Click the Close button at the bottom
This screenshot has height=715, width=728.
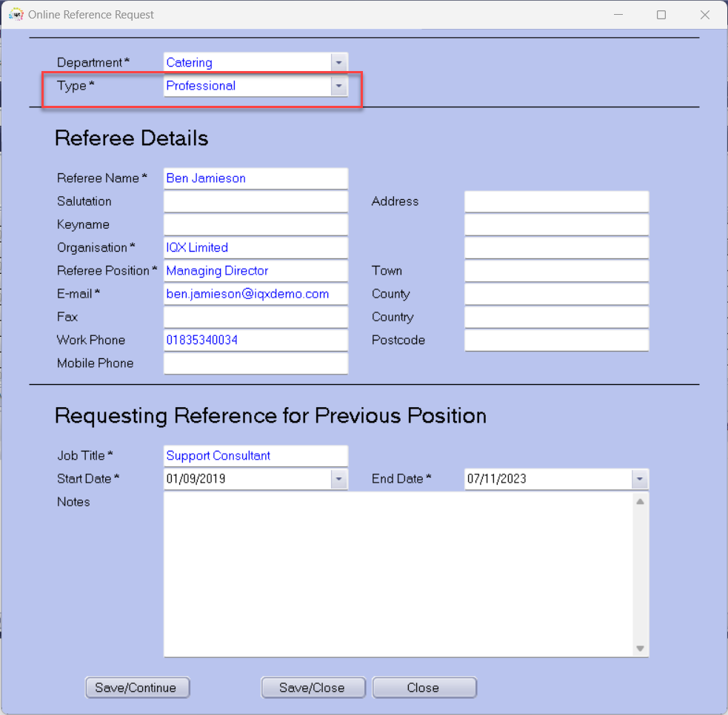(x=424, y=688)
